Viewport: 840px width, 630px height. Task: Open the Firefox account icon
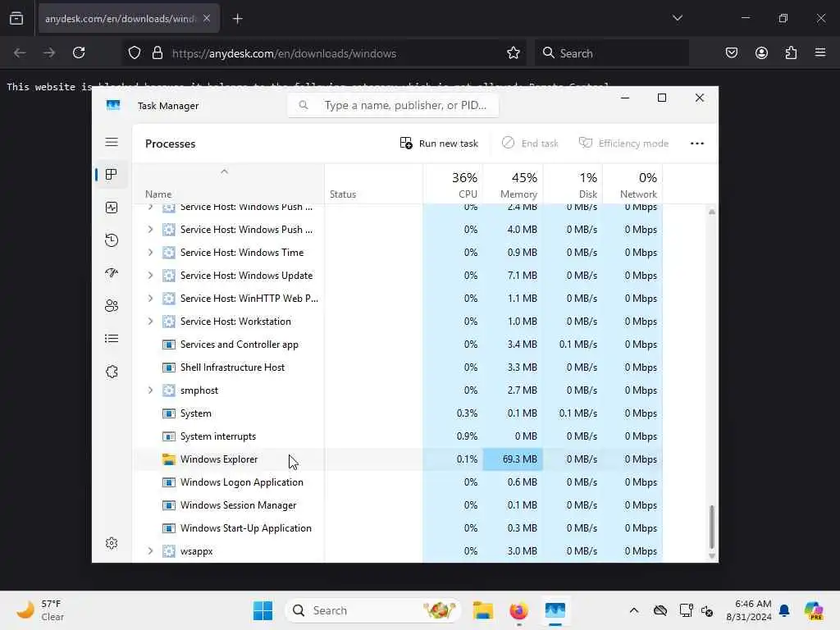pyautogui.click(x=761, y=52)
